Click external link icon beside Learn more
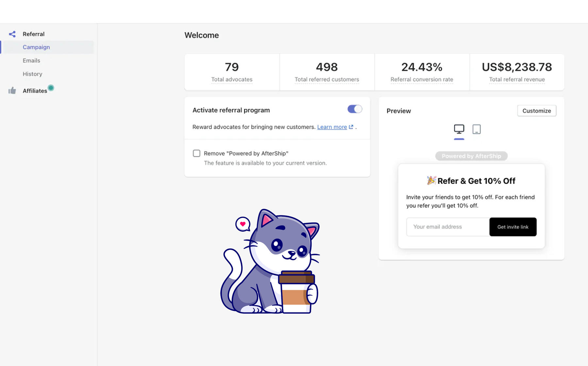Viewport: 588px width, 366px height. coord(351,127)
